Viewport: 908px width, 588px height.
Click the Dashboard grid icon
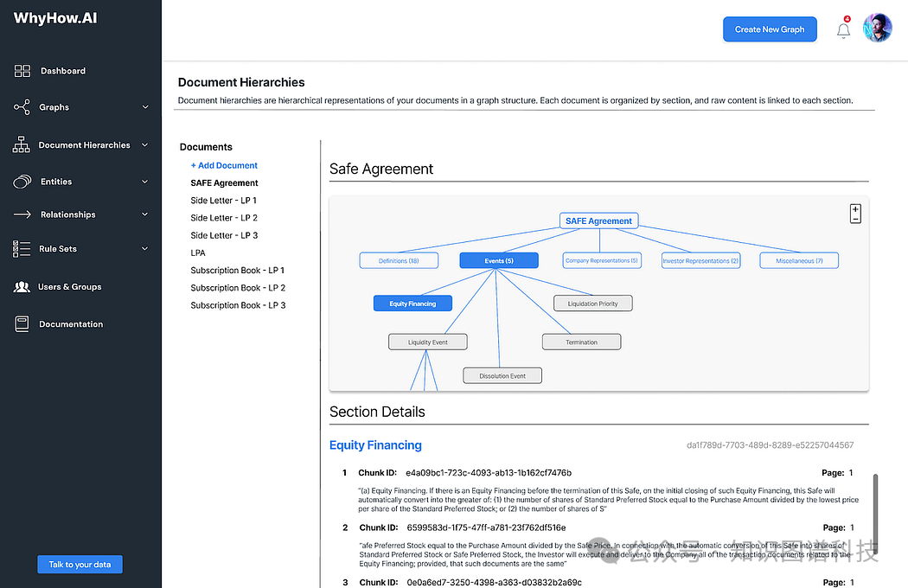tap(22, 71)
